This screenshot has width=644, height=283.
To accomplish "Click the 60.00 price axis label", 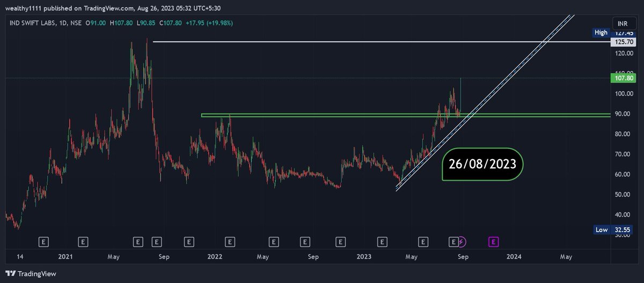I will click(623, 175).
